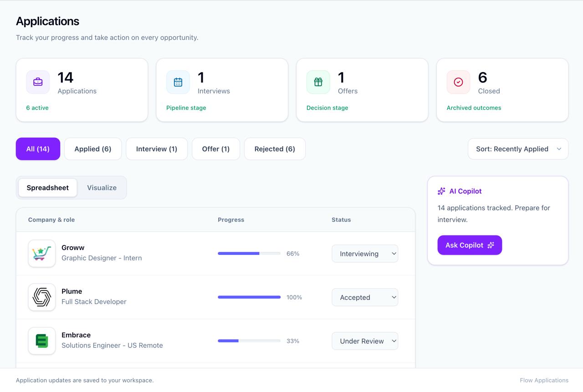Click the 6 Closed stat card
Image resolution: width=583 pixels, height=392 pixels.
tap(502, 90)
